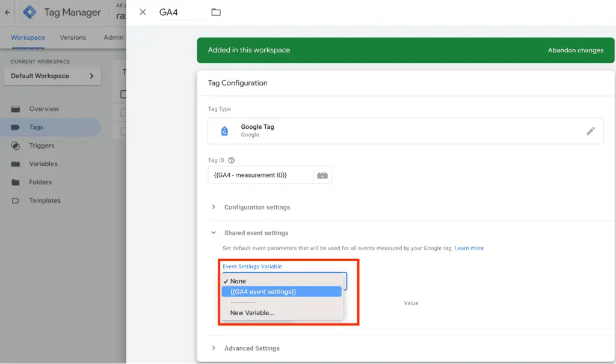Edit the Google Tag type via pencil icon
Image resolution: width=616 pixels, height=364 pixels.
(x=591, y=131)
